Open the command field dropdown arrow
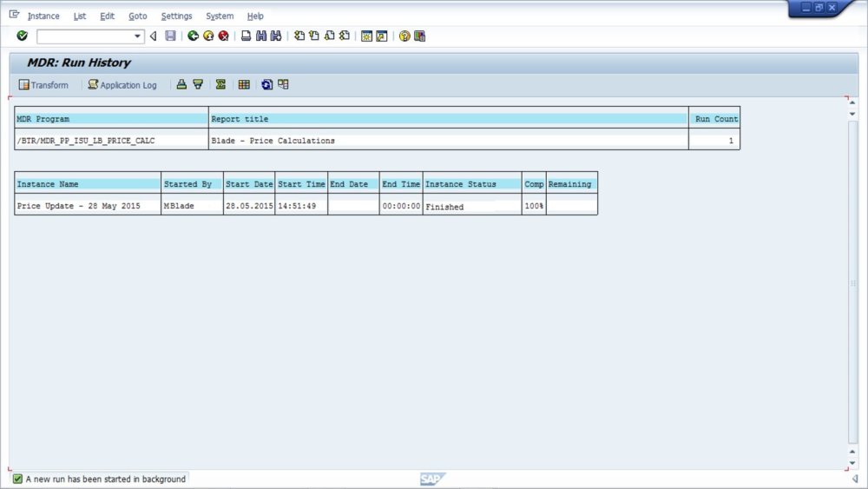This screenshot has height=489, width=868. coord(137,36)
